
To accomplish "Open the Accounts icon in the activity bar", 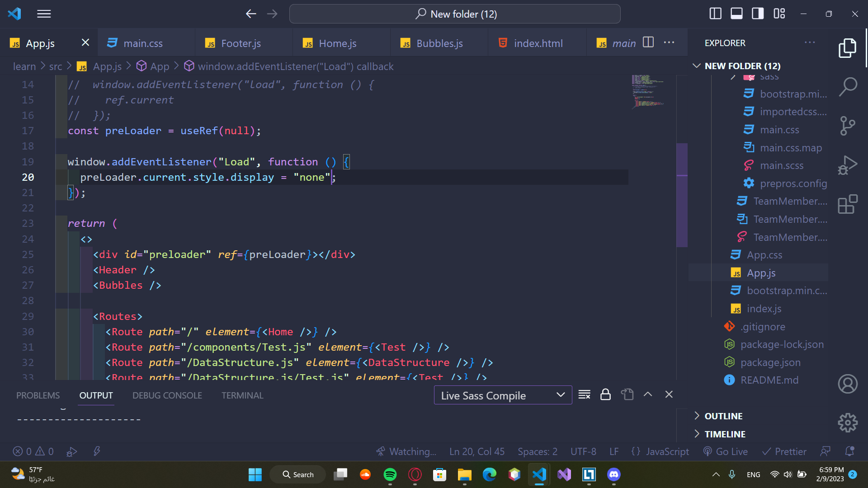I will coord(848,384).
